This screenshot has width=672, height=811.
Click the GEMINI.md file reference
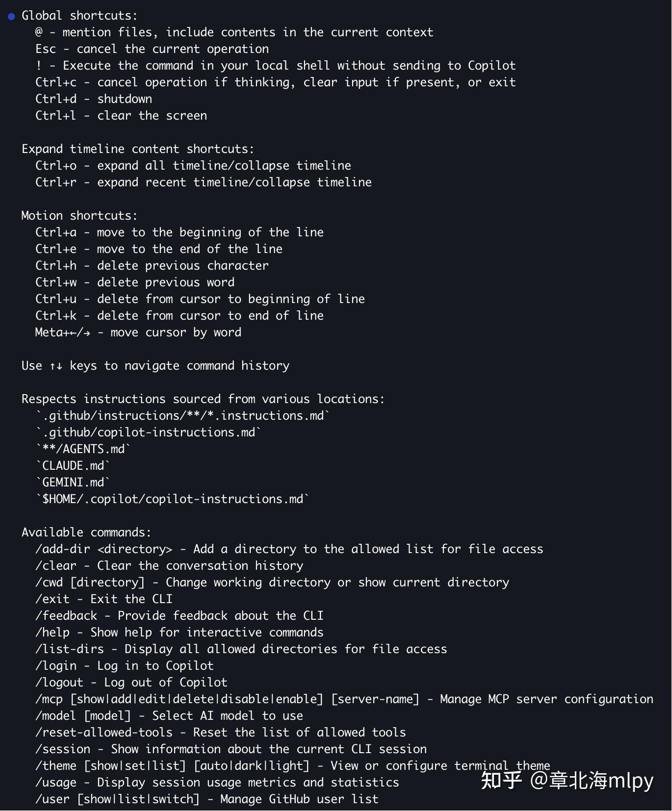[73, 482]
